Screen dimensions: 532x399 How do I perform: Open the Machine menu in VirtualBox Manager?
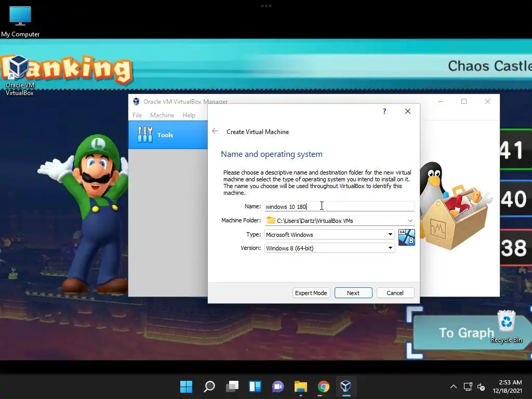click(162, 115)
